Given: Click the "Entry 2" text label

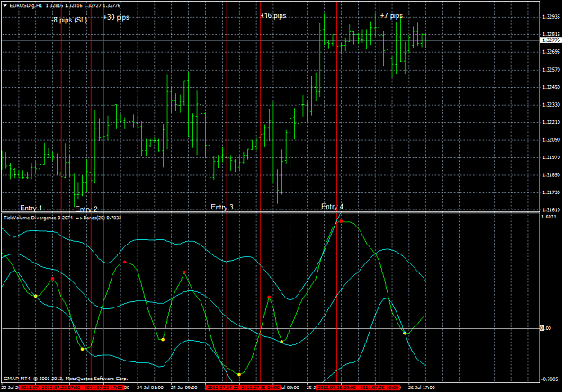Looking at the screenshot, I should 86,209.
